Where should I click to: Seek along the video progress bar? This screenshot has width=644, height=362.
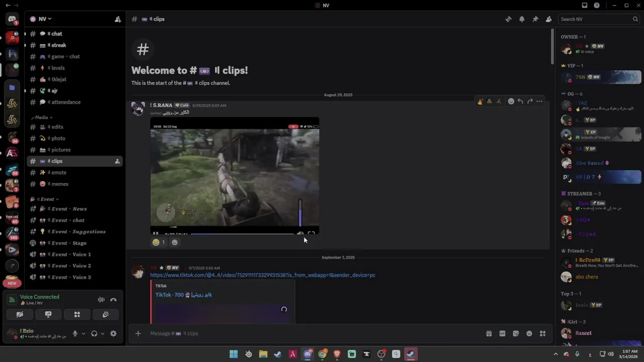tap(242, 233)
